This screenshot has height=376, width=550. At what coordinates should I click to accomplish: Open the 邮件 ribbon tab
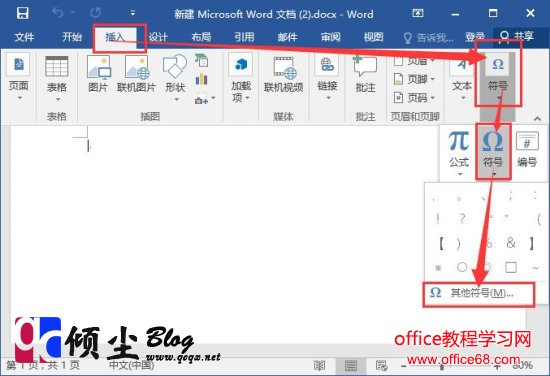click(287, 37)
